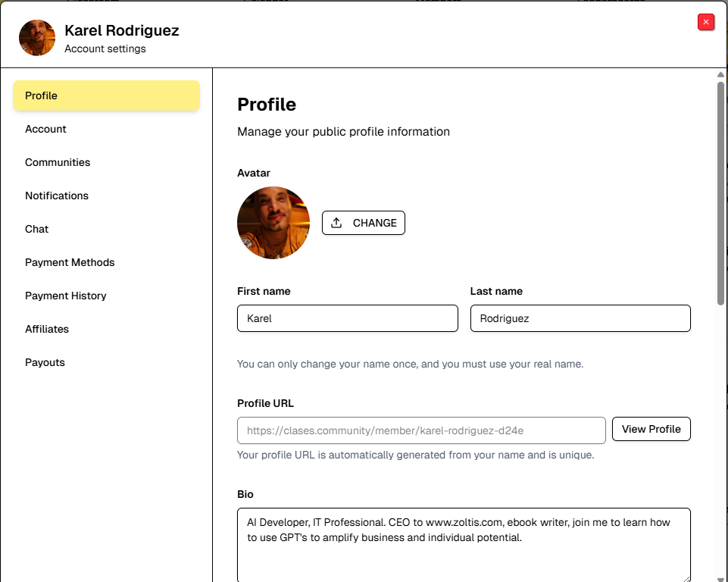Click the Profile URL text field
Image resolution: width=728 pixels, height=582 pixels.
(420, 430)
